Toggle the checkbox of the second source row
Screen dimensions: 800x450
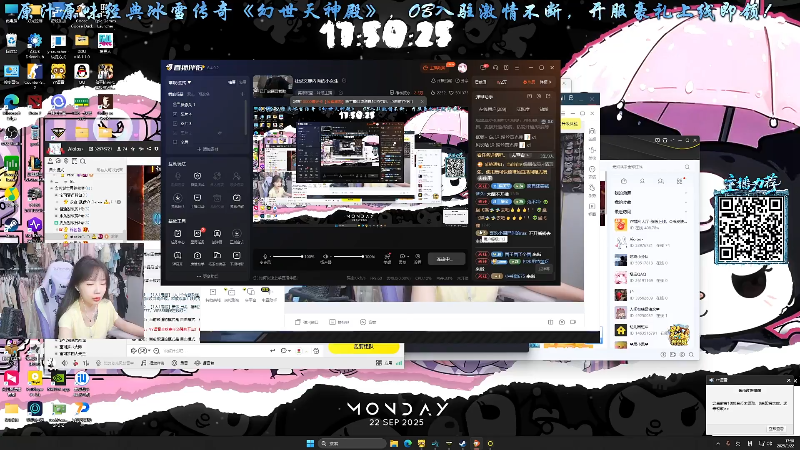175,114
